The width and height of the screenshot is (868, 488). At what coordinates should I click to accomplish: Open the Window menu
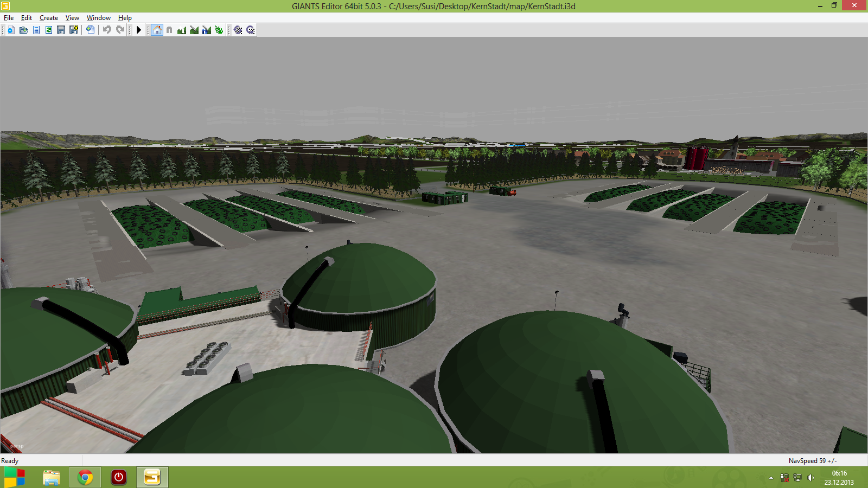[99, 18]
